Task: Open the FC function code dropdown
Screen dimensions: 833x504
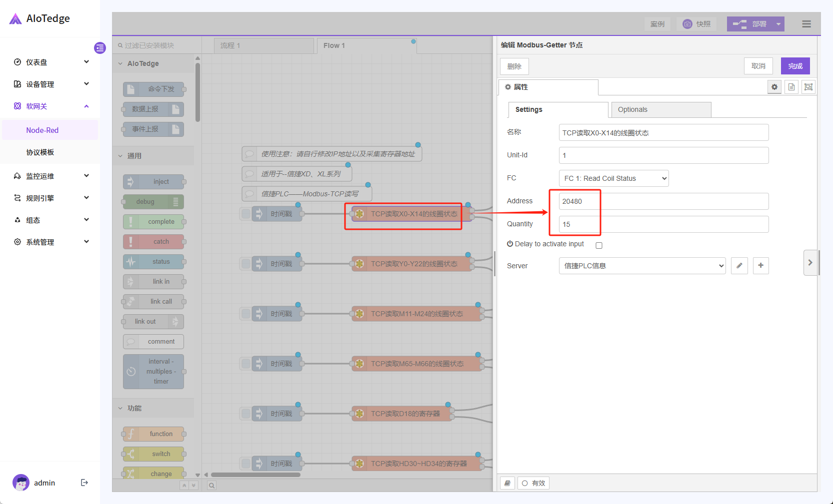Action: tap(613, 178)
